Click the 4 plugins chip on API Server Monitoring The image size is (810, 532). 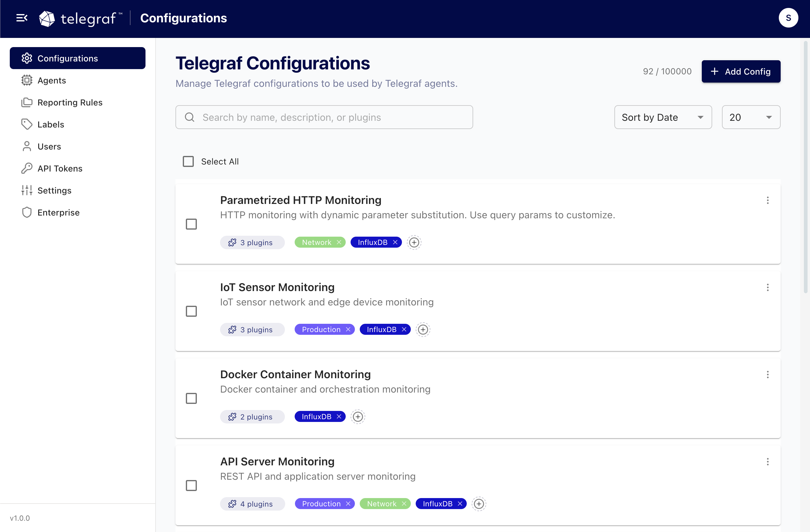[x=252, y=504]
